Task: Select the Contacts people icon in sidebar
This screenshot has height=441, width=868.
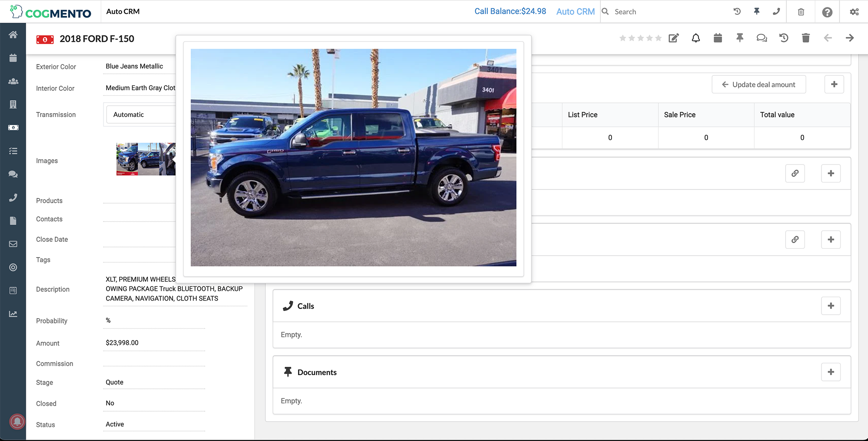Action: [13, 81]
